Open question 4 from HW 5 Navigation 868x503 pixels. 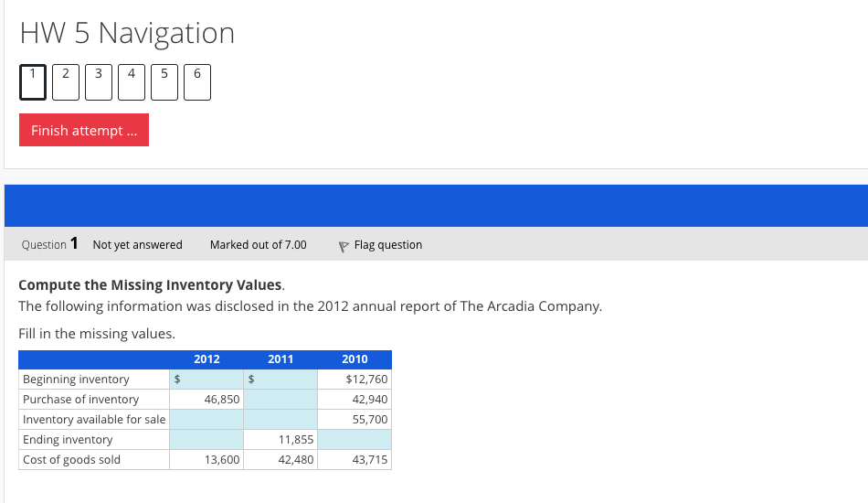coord(131,81)
